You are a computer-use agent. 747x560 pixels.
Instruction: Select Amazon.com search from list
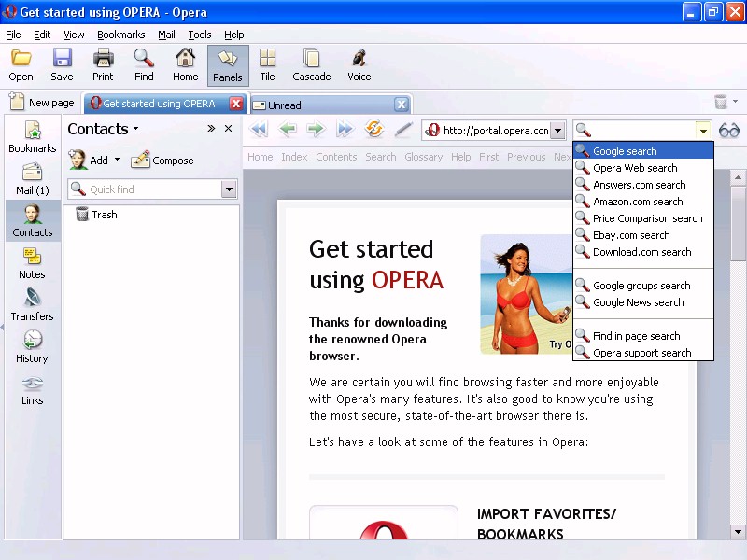click(x=638, y=202)
